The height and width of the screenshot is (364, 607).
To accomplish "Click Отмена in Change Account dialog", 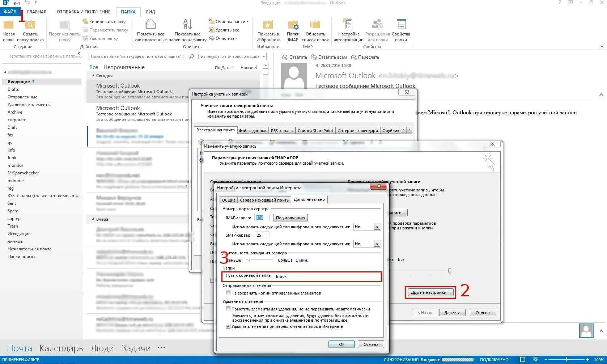I will click(x=483, y=313).
